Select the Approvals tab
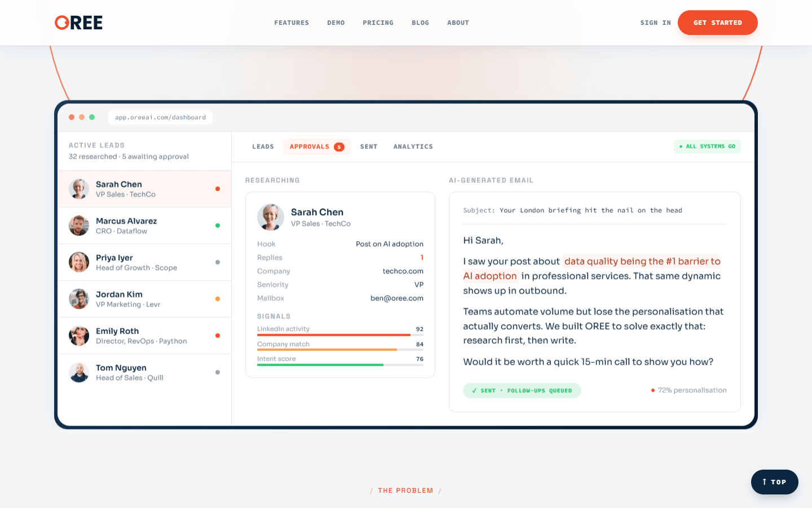 click(317, 147)
